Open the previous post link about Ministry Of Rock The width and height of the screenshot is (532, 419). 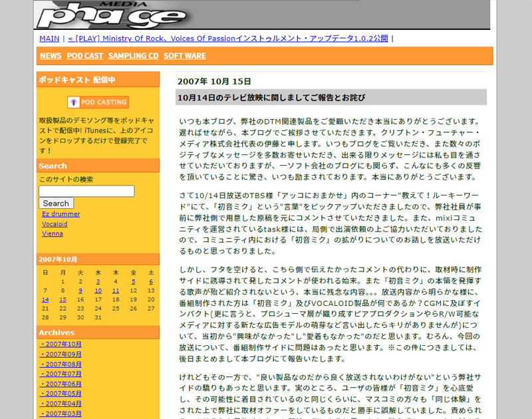227,39
